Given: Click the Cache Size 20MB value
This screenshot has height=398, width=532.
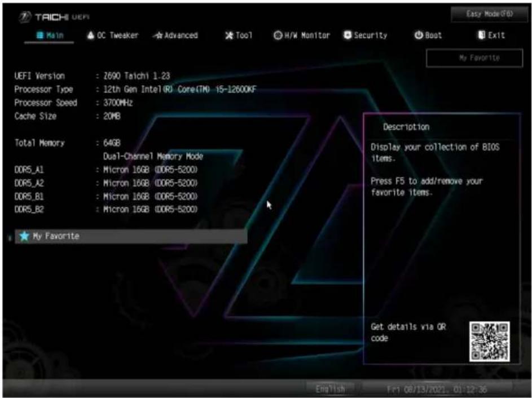Looking at the screenshot, I should tap(112, 116).
